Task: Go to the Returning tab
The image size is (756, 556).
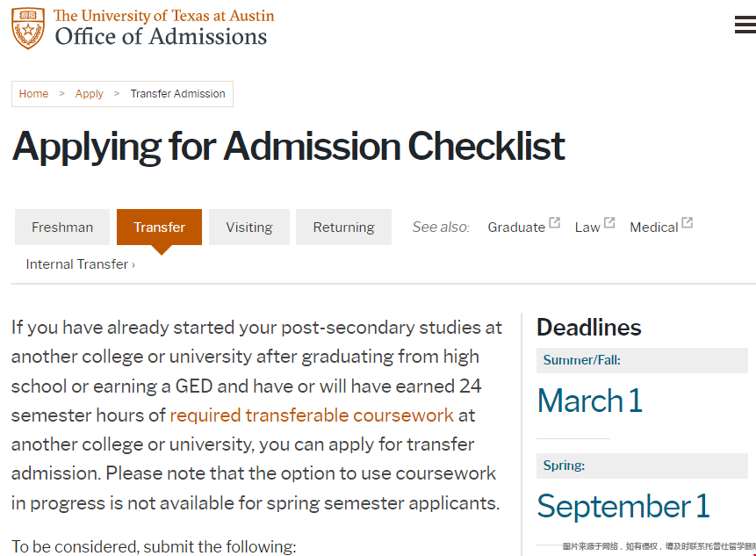Action: (x=343, y=227)
